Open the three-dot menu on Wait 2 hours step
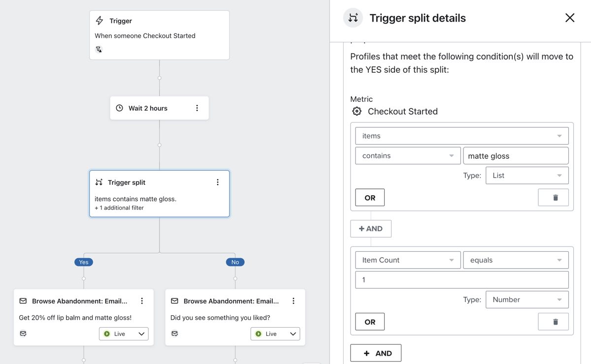 tap(197, 107)
